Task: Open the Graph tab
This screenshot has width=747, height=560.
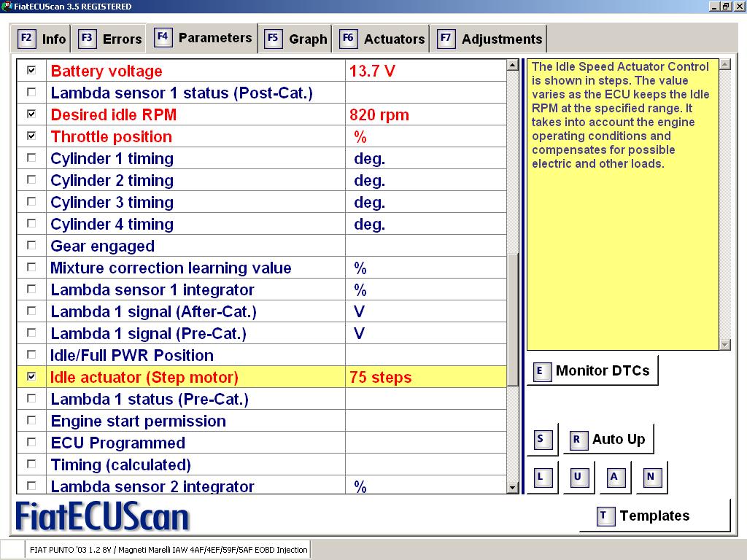Action: (x=296, y=39)
